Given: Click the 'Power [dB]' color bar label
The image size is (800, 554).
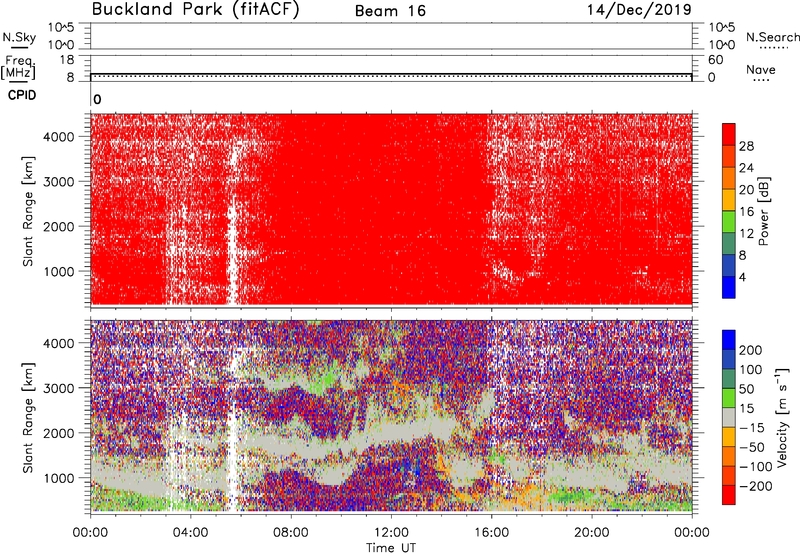Looking at the screenshot, I should point(763,211).
